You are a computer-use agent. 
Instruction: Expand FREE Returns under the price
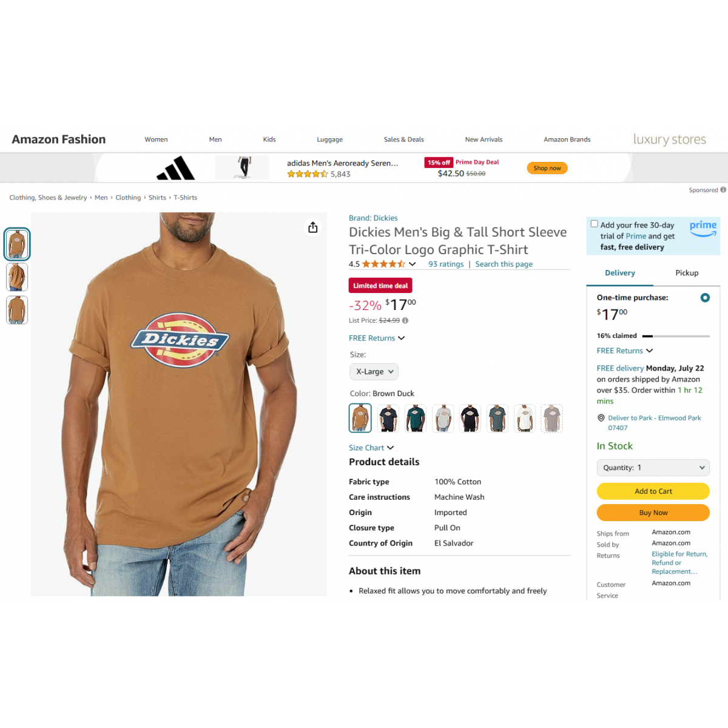pos(377,338)
